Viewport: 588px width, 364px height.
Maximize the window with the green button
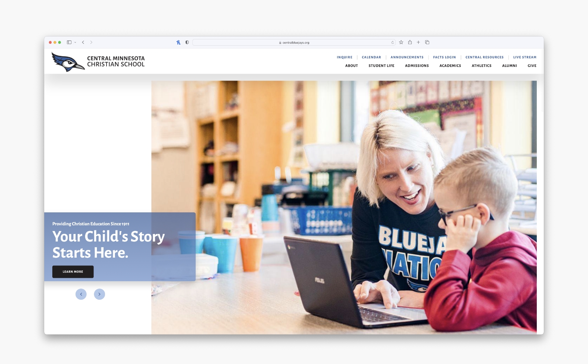pos(60,42)
